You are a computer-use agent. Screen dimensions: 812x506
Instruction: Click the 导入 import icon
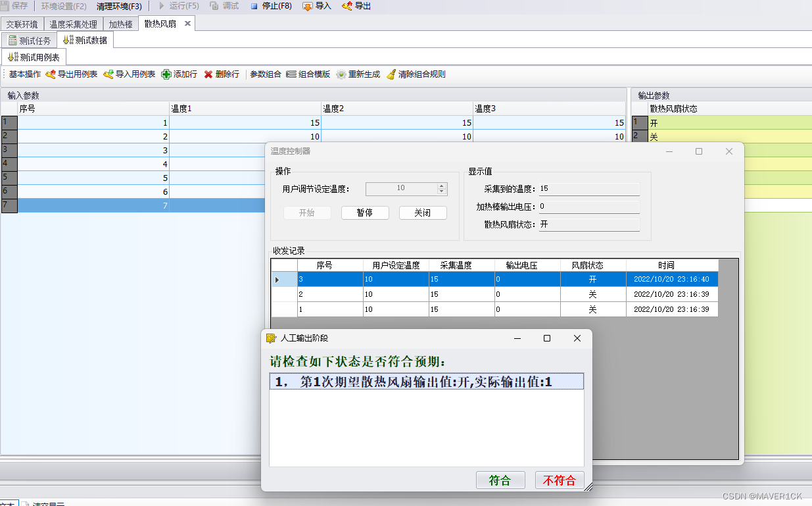coord(306,7)
